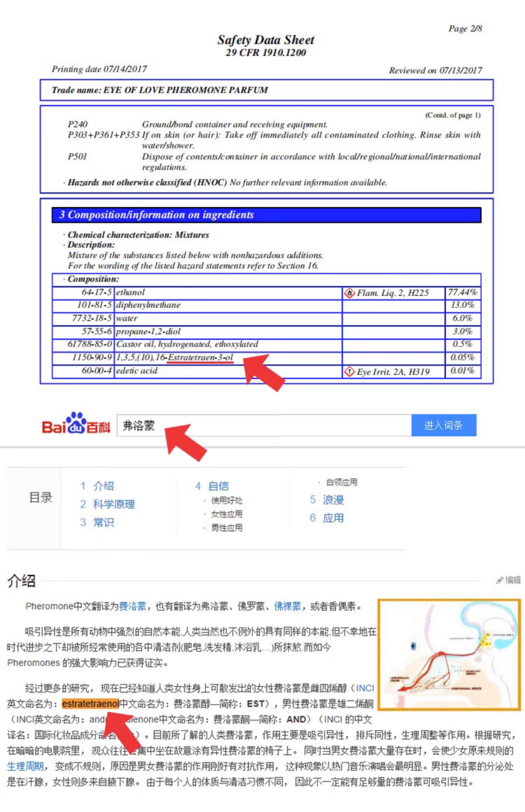Click precautionary code P501

click(77, 156)
